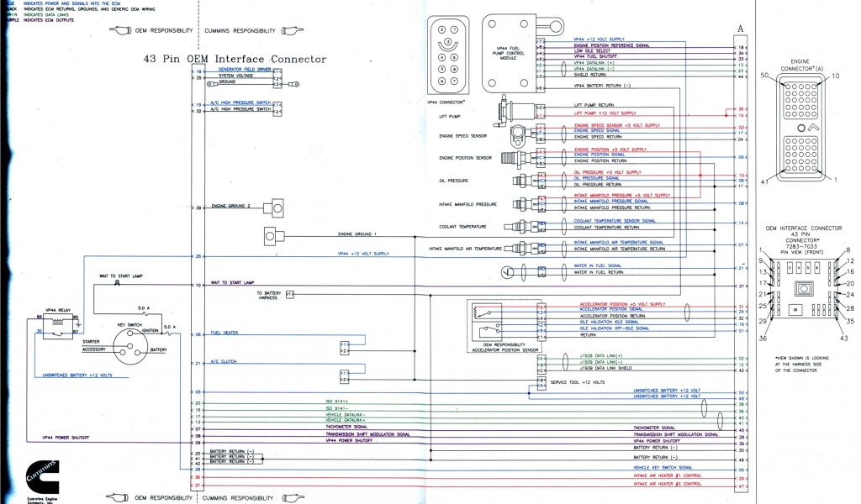
Task: Select the lift pump component symbol
Action: (x=515, y=109)
